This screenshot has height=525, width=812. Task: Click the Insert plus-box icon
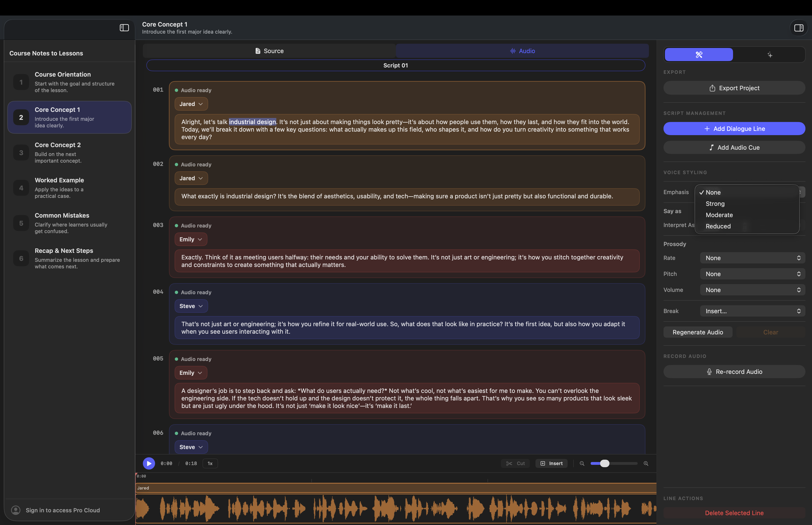[543, 463]
